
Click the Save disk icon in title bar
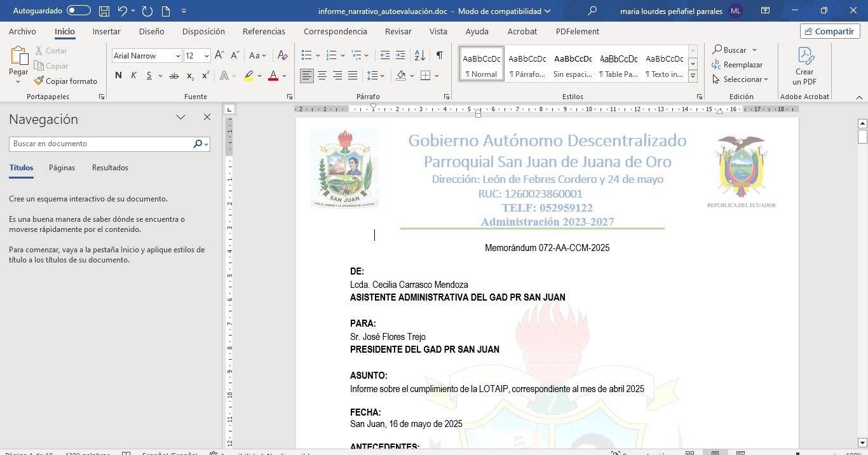click(x=104, y=11)
